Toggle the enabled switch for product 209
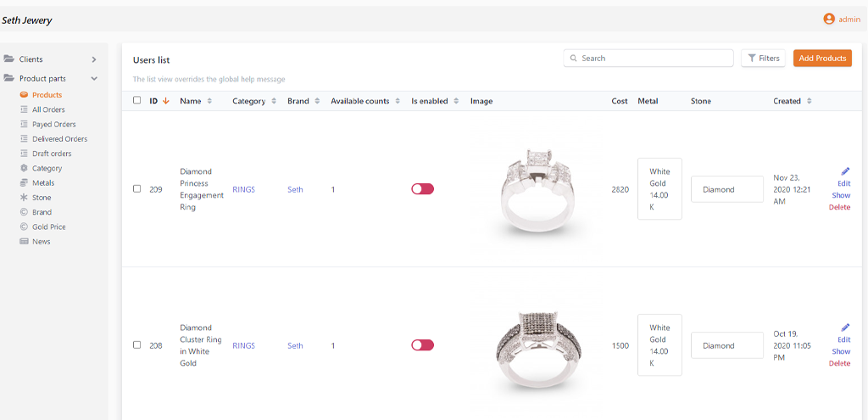This screenshot has width=868, height=420. [x=422, y=189]
